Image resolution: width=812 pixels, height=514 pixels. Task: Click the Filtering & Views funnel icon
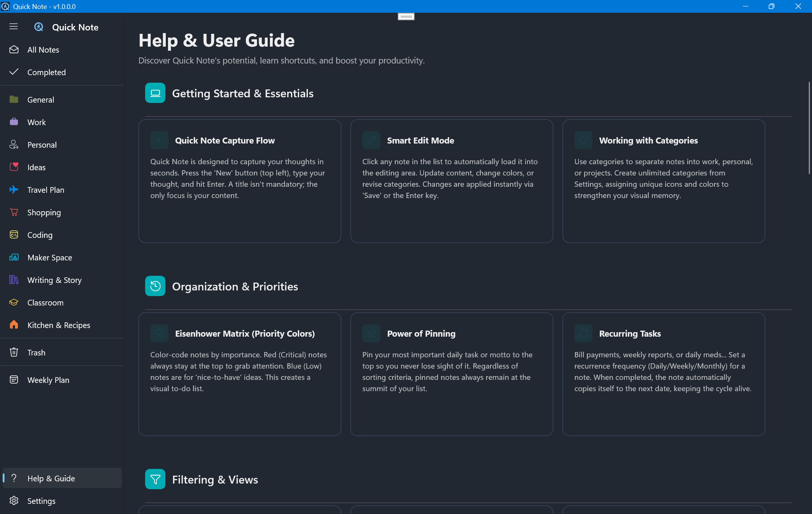155,479
